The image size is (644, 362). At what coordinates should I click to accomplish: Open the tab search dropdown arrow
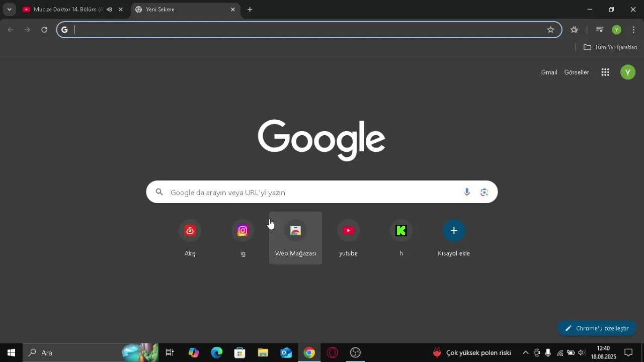click(9, 10)
